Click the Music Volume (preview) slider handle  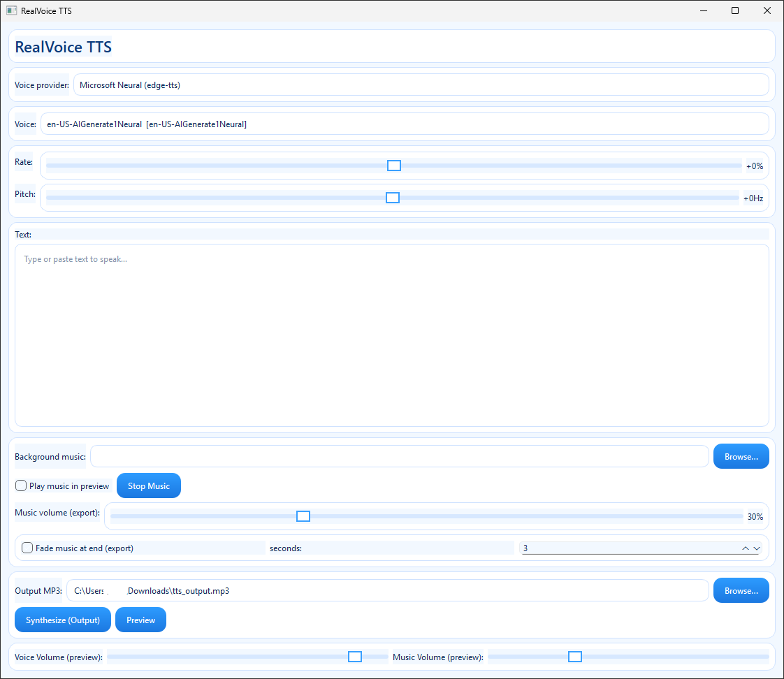(575, 657)
